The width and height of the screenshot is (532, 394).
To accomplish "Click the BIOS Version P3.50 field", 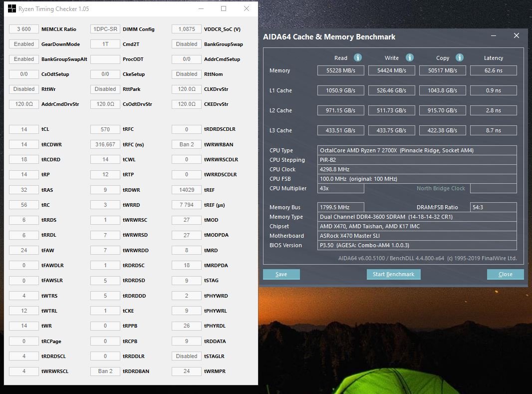I will [x=417, y=245].
